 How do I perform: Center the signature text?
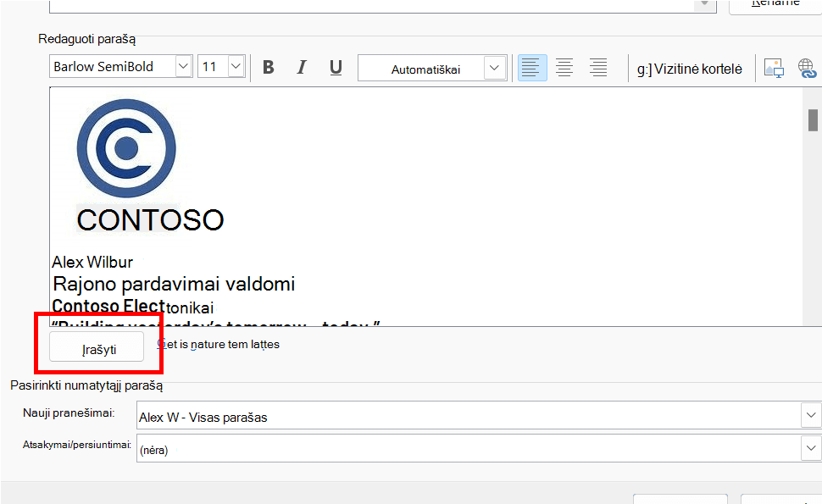click(564, 68)
